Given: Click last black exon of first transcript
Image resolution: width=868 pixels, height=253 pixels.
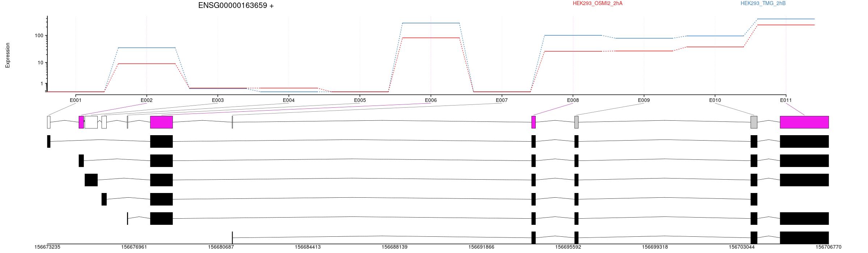Looking at the screenshot, I should pyautogui.click(x=804, y=141).
